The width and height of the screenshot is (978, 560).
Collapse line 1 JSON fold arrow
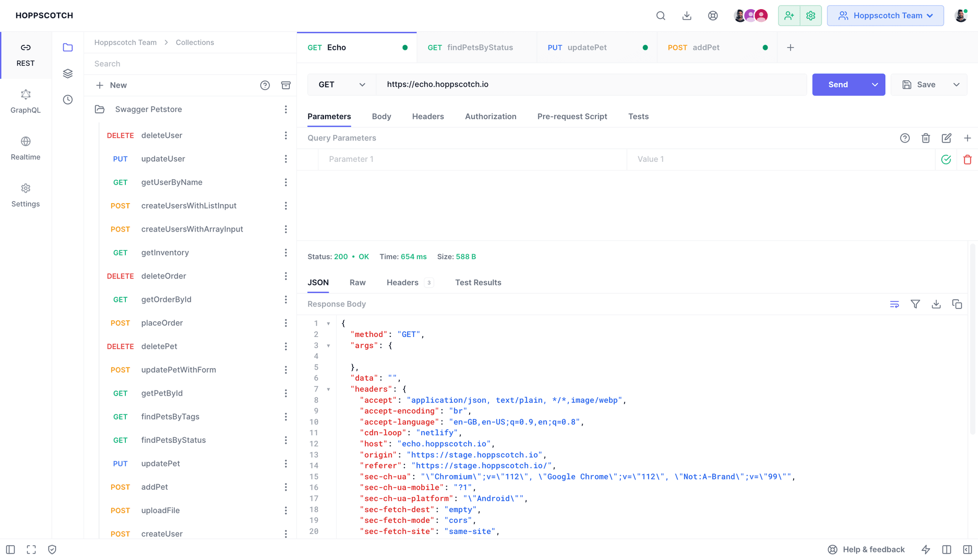pos(329,324)
